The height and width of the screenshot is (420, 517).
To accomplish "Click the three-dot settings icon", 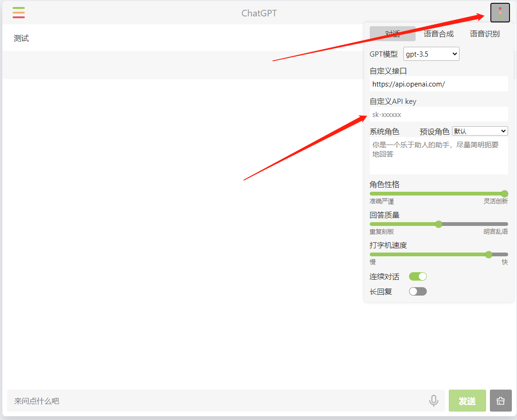I will pyautogui.click(x=500, y=13).
